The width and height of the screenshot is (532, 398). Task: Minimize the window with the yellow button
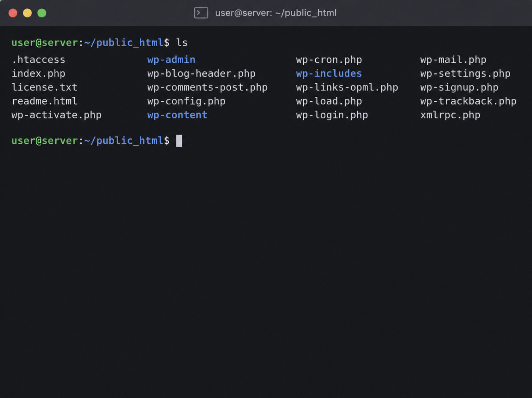[x=27, y=13]
